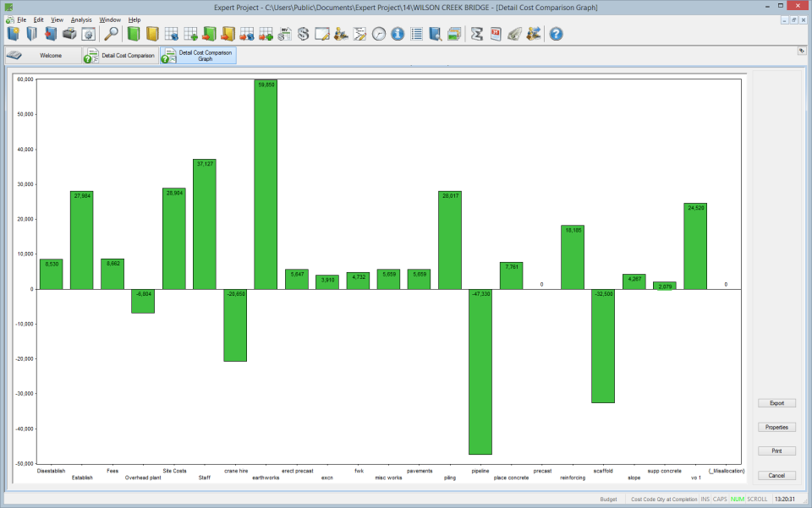The image size is (812, 508).
Task: Click the pipeline bar labeled -47,330
Action: coord(480,372)
